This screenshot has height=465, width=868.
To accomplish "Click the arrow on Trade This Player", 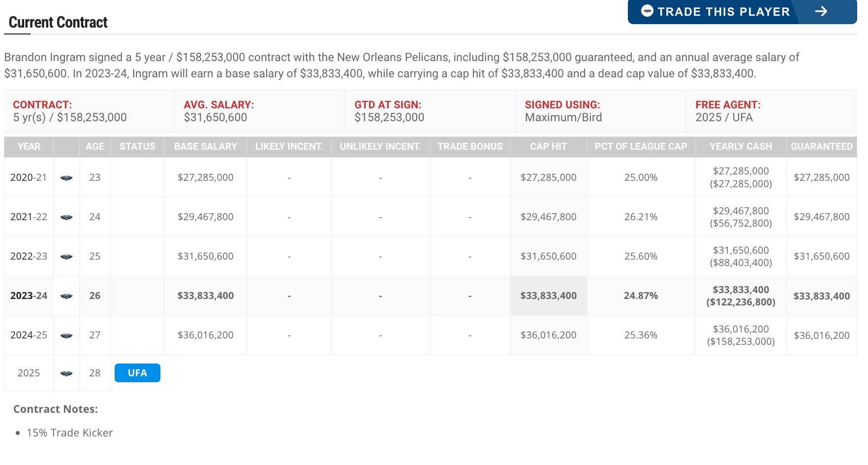I will [x=821, y=11].
